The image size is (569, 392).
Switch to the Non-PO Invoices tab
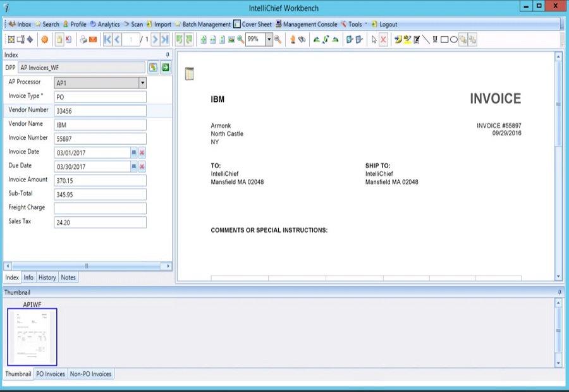(90, 374)
